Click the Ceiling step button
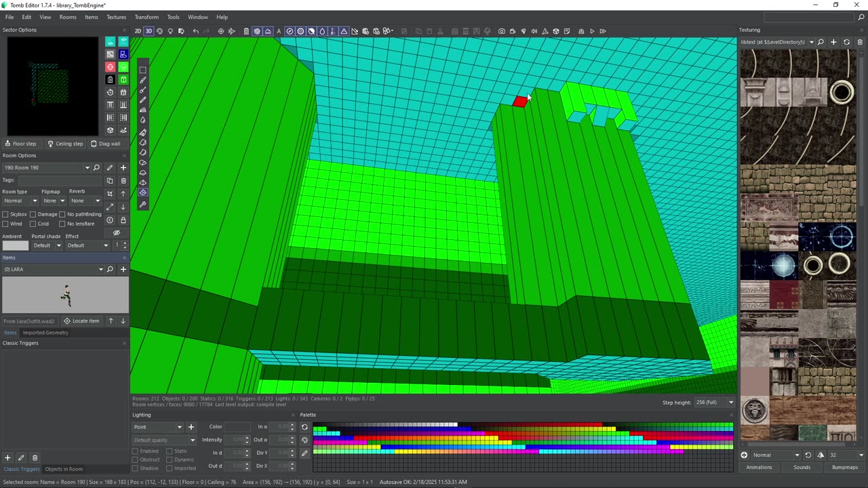Viewport: 868px width, 488px height. 65,144
